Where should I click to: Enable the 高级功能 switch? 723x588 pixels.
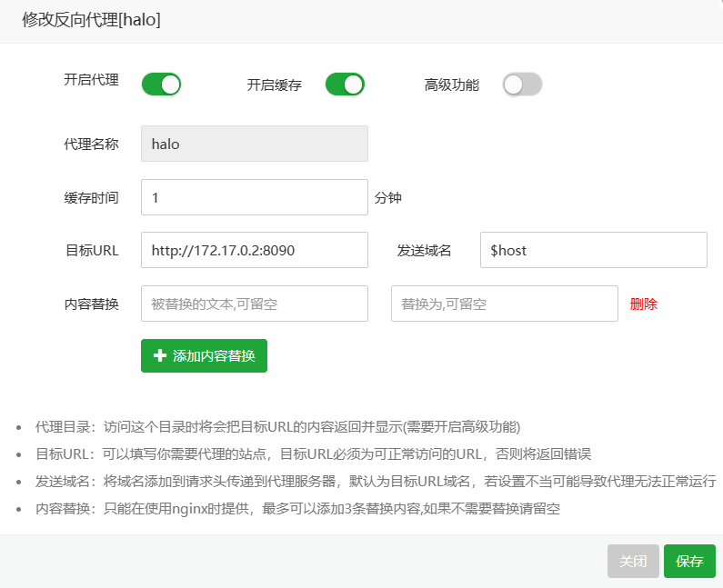pyautogui.click(x=522, y=85)
